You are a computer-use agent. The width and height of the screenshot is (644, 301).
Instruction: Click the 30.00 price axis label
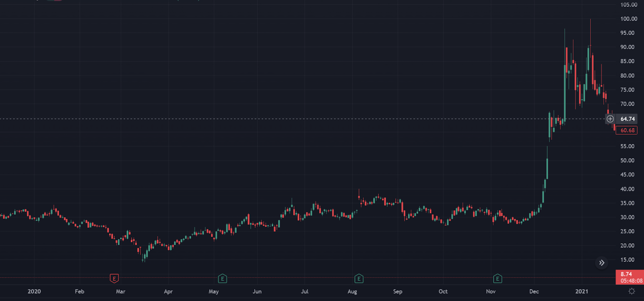pos(627,217)
